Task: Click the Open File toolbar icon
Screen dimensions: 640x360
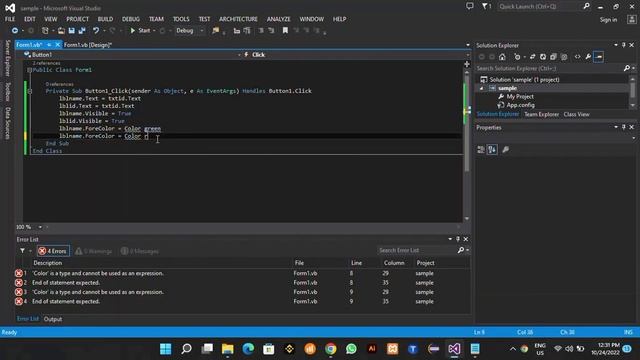Action: (61, 31)
